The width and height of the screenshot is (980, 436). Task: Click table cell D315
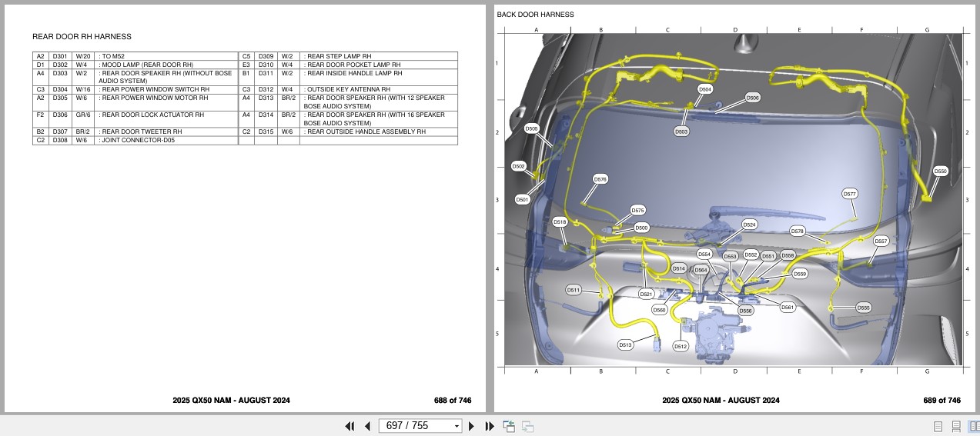click(x=266, y=131)
